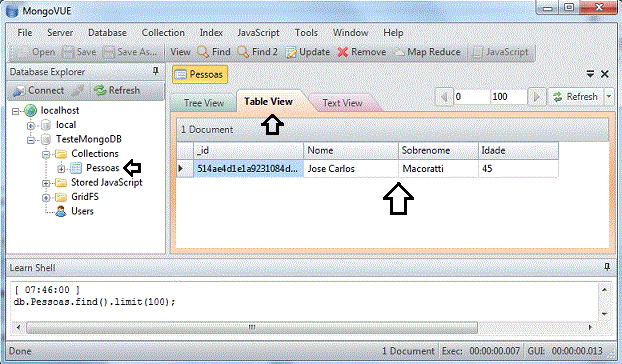Image resolution: width=622 pixels, height=364 pixels.
Task: Go to next page of results
Action: 537,97
